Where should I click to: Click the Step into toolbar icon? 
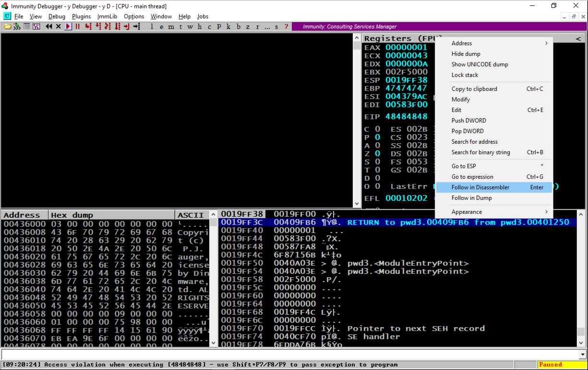[88, 26]
